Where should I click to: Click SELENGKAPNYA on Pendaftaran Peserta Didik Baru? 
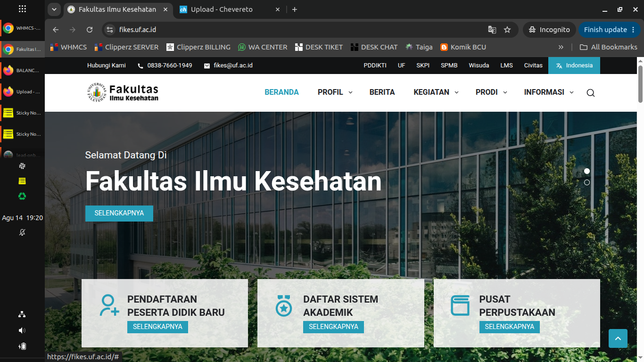click(157, 327)
